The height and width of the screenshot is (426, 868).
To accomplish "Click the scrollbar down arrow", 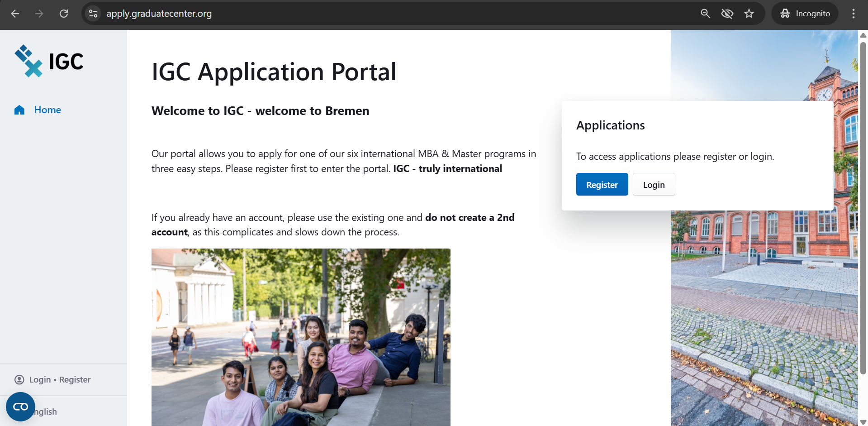I will click(863, 421).
